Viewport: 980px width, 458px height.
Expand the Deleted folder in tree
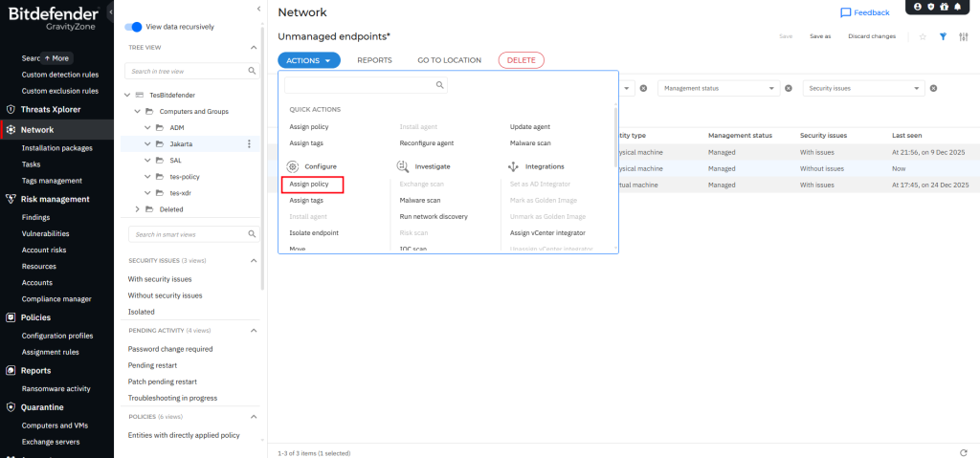137,208
